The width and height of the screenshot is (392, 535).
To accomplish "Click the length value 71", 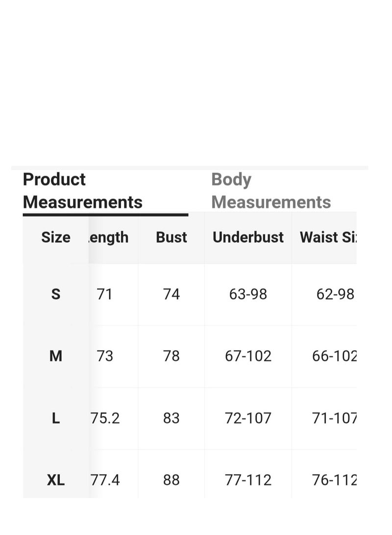I will coord(104,294).
